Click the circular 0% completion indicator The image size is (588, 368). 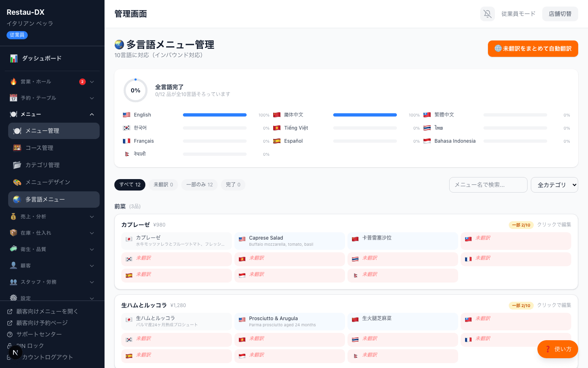[136, 90]
